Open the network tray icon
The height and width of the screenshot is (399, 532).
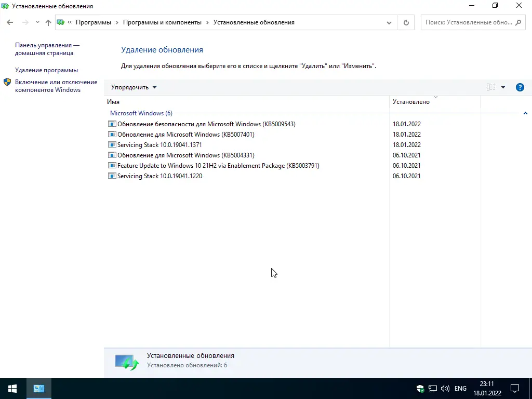pyautogui.click(x=433, y=389)
